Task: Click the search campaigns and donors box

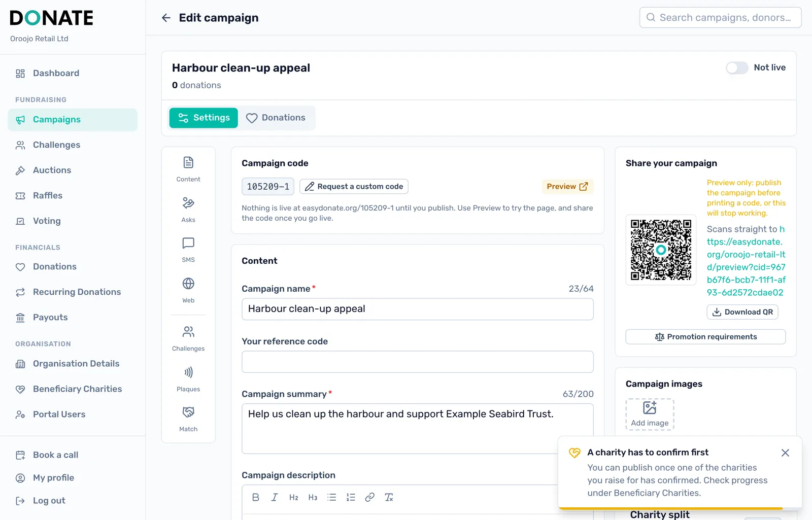Action: tap(720, 18)
